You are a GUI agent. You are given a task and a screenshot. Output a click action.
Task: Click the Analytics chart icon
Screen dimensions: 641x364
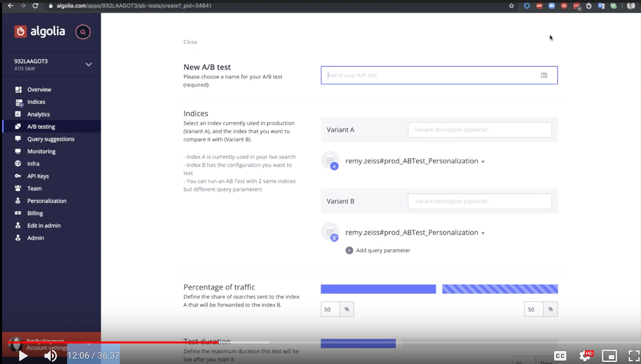(18, 114)
